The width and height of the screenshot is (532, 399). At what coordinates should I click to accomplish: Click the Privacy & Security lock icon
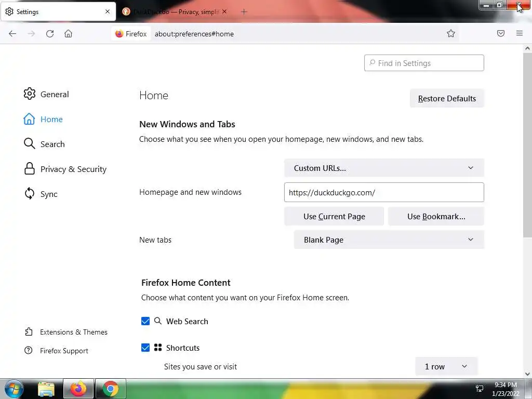point(30,169)
